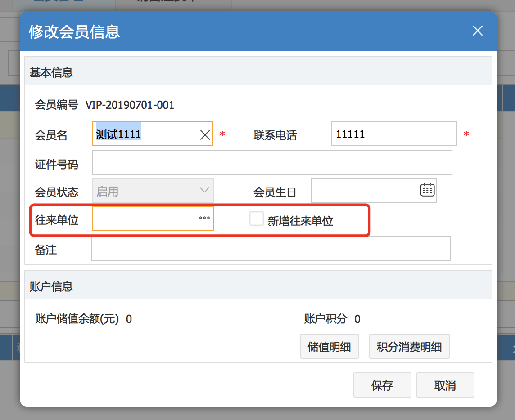
Task: Click the 备注 text field
Action: (271, 248)
